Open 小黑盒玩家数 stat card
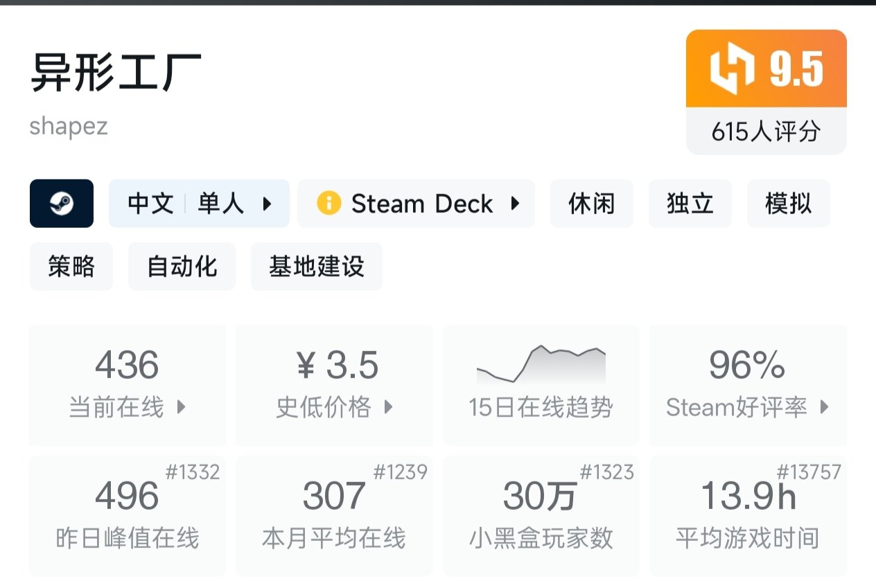Screen dimensions: 876x588 541,515
